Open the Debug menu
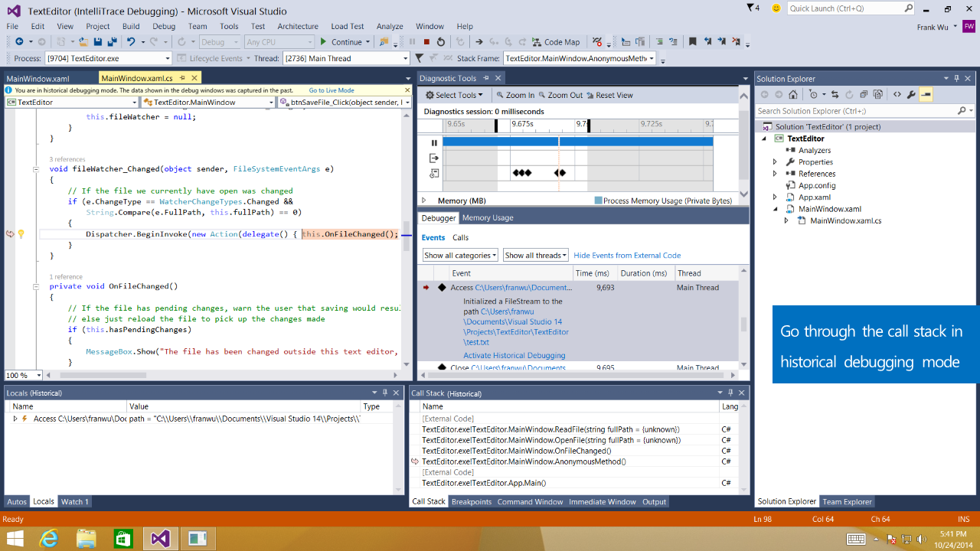This screenshot has height=551, width=980. click(164, 26)
